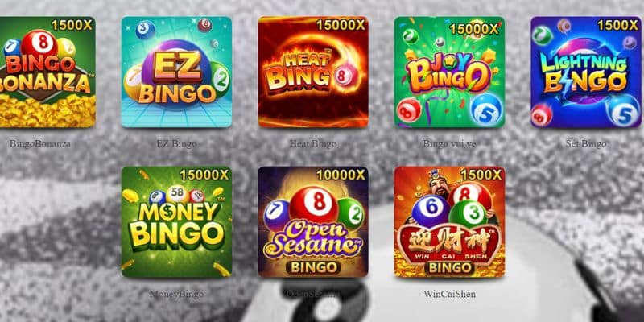Click the EZ Bingo caption link

point(176,144)
